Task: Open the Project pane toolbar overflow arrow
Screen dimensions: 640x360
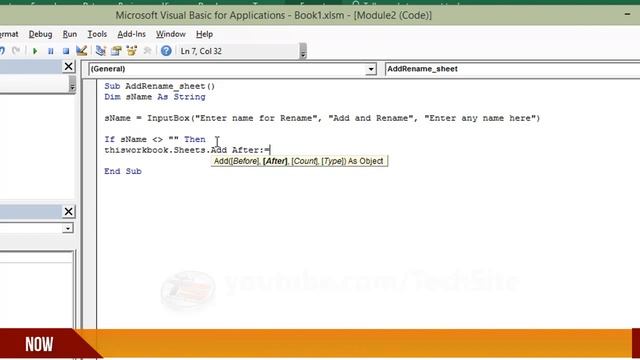Action: 72,84
